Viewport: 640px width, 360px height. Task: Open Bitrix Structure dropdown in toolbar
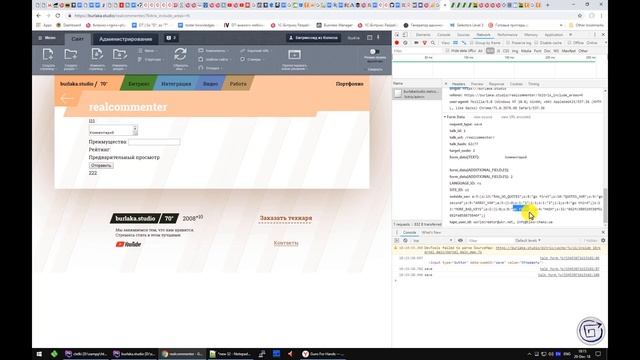coord(151,60)
